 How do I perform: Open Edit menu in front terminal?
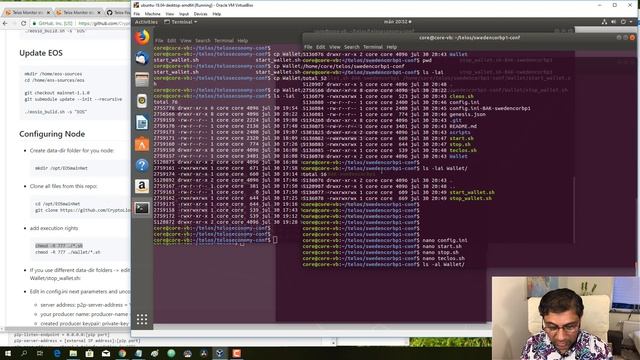pos(321,47)
